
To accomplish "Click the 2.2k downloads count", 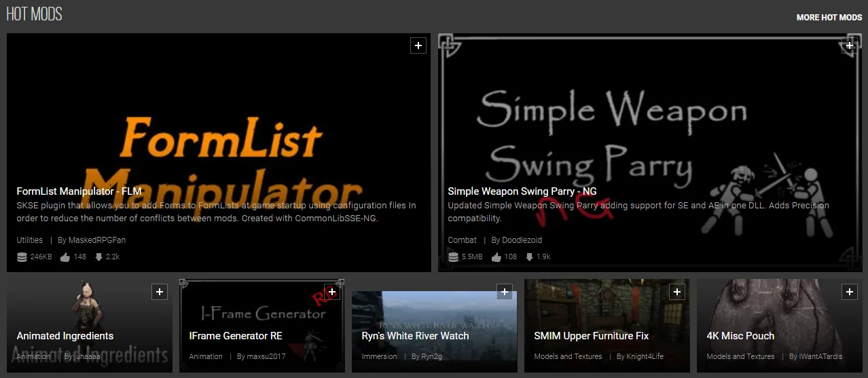I will (113, 257).
